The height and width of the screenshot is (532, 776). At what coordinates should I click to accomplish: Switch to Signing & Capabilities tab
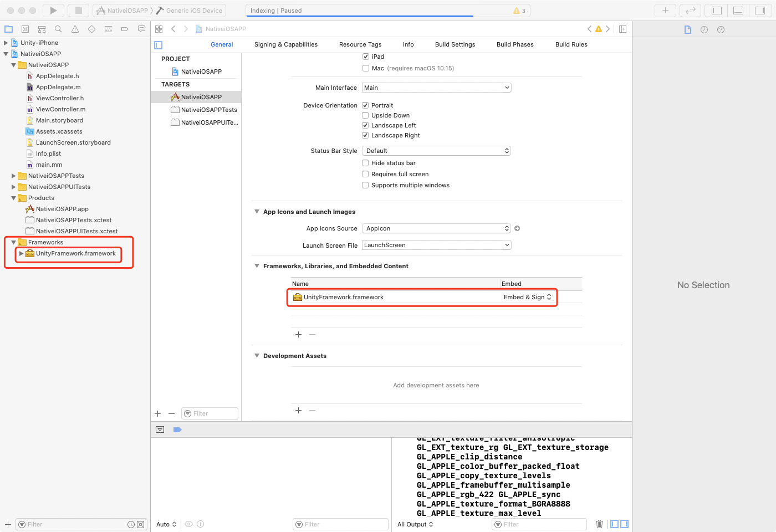coord(286,44)
